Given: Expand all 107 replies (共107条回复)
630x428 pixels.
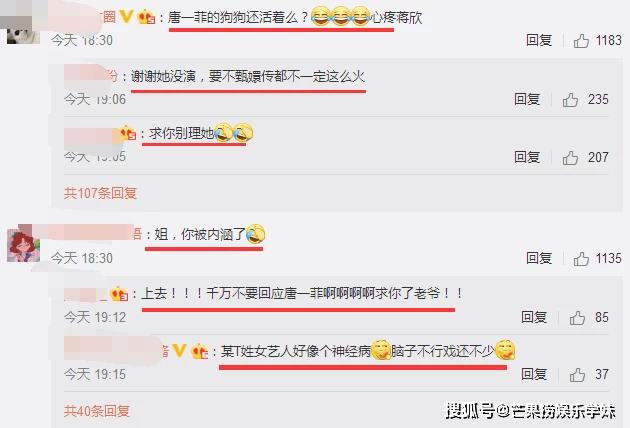Looking at the screenshot, I should coord(100,193).
